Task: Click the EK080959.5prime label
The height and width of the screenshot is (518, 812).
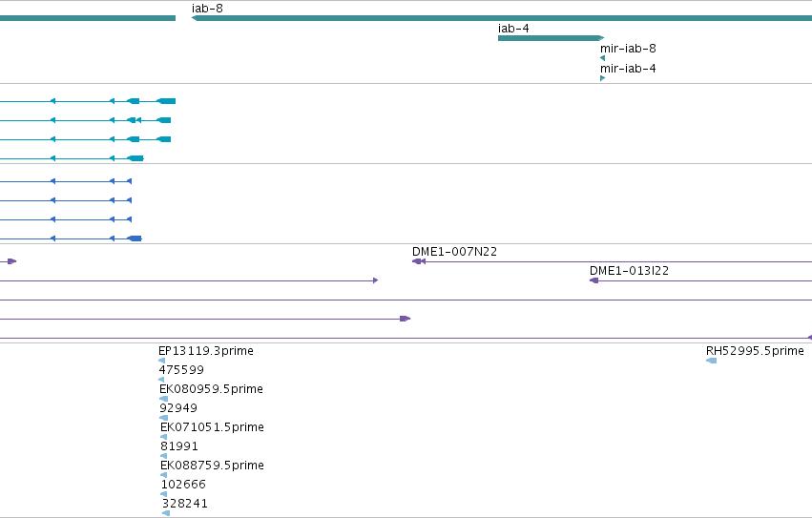Action: coord(211,389)
